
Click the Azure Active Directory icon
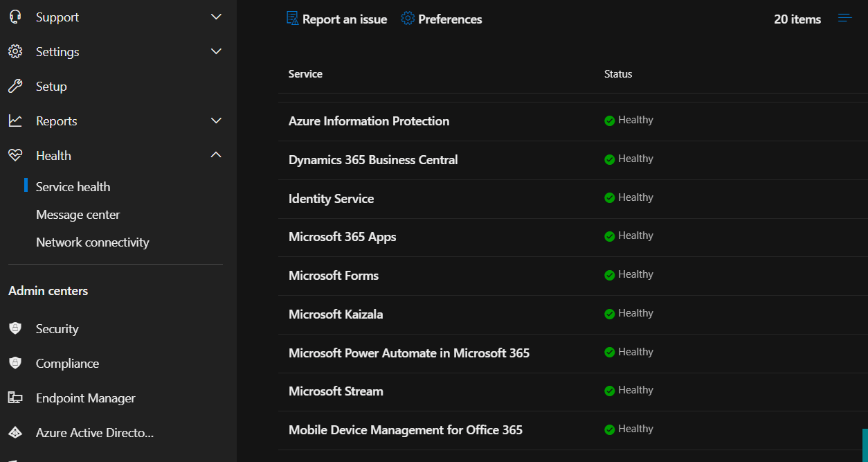point(15,432)
